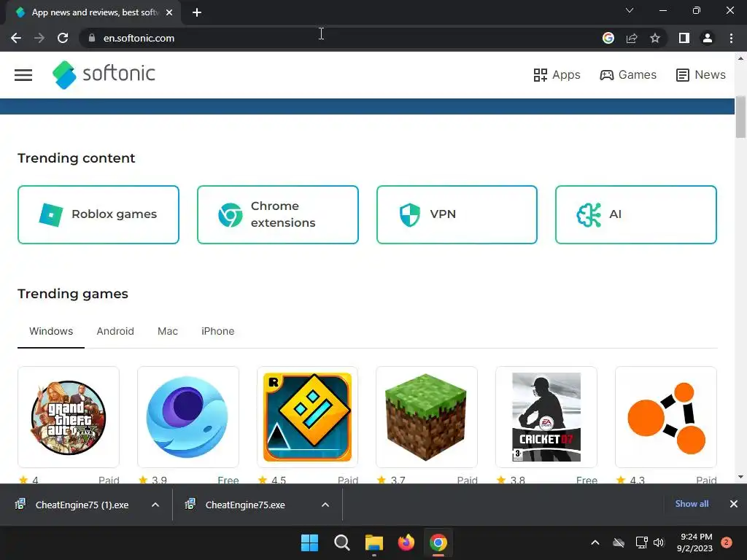This screenshot has width=747, height=560.
Task: Open the Minecraft grass block thumbnail
Action: (426, 417)
